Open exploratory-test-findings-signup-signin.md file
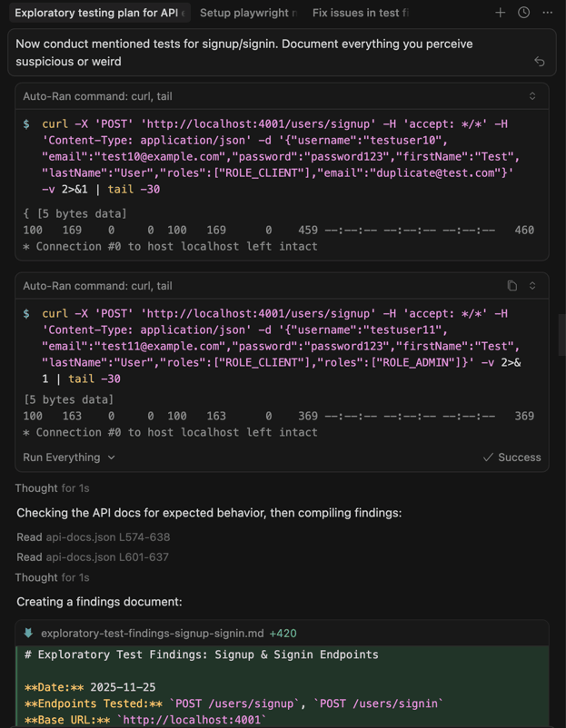The width and height of the screenshot is (566, 728). [152, 634]
